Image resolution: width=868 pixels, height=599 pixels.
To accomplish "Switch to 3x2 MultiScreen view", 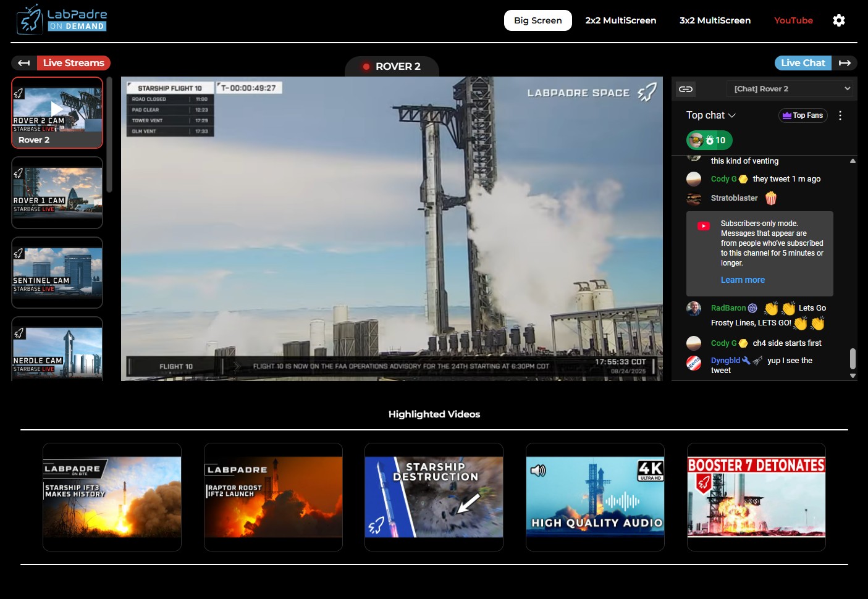I will click(715, 20).
